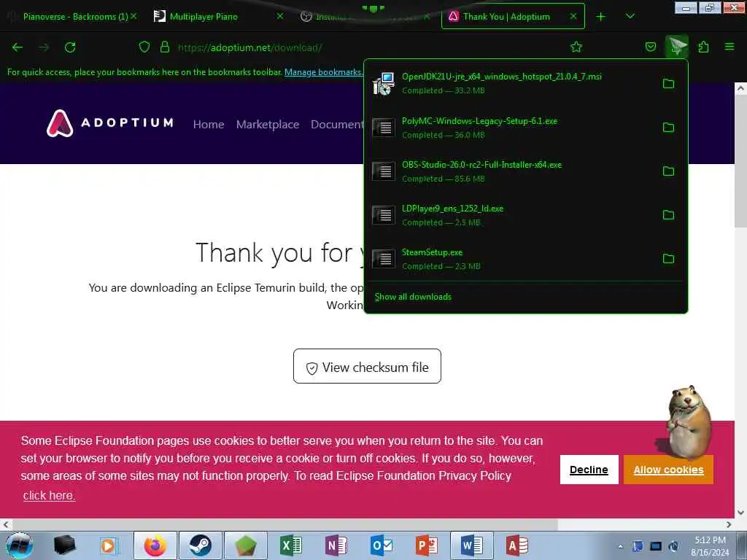Open Word from the taskbar
Screen dimensions: 747x560
tap(472, 545)
